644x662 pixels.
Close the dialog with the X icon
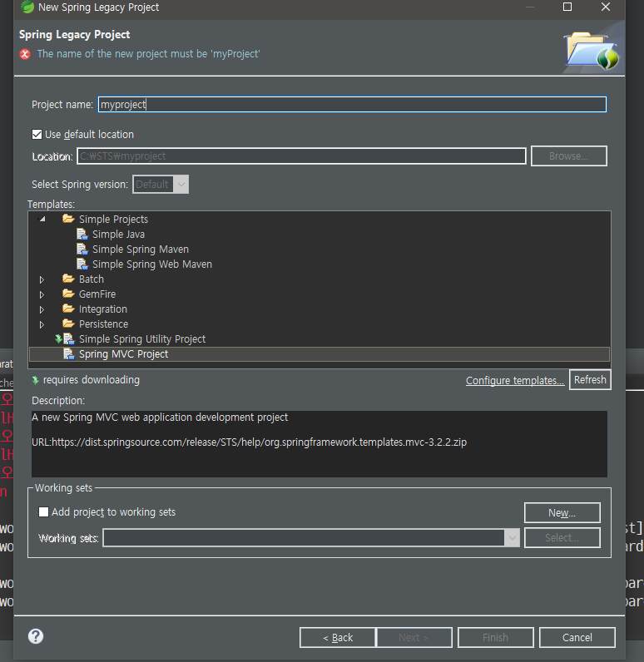point(606,7)
